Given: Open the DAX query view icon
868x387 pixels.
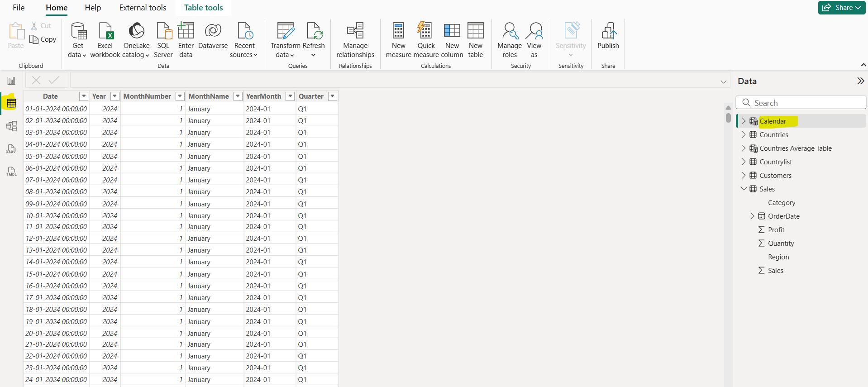Looking at the screenshot, I should tap(11, 149).
